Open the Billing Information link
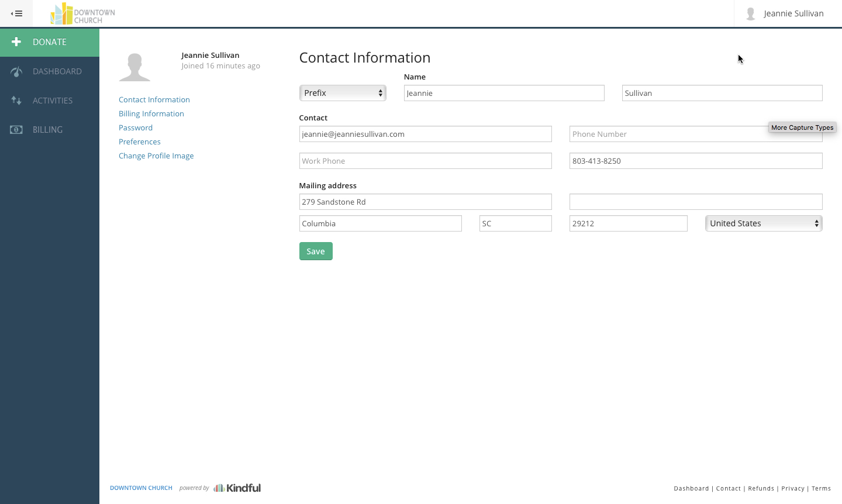 coord(151,113)
